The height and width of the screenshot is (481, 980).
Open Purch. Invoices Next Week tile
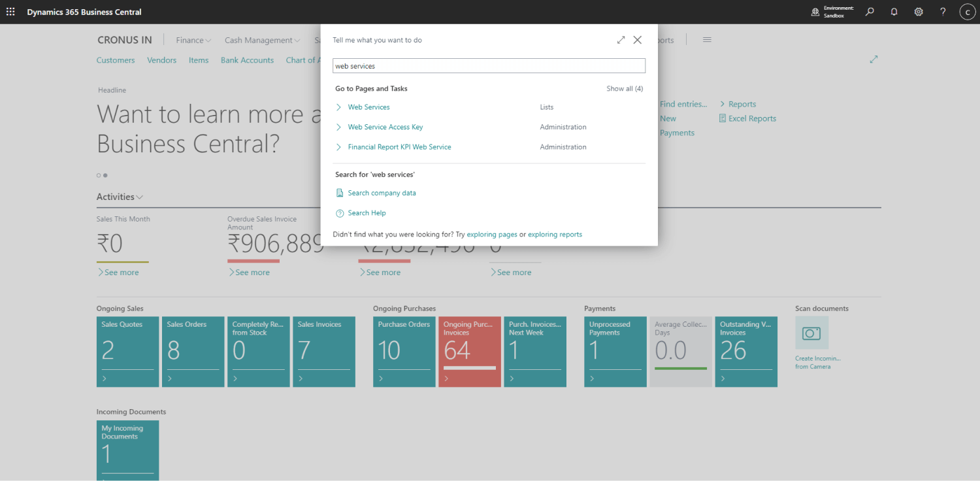coord(535,352)
